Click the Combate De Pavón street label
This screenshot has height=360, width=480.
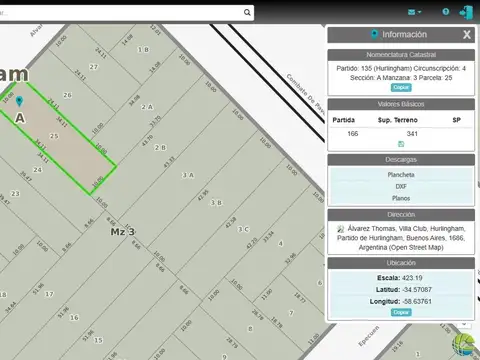(306, 94)
